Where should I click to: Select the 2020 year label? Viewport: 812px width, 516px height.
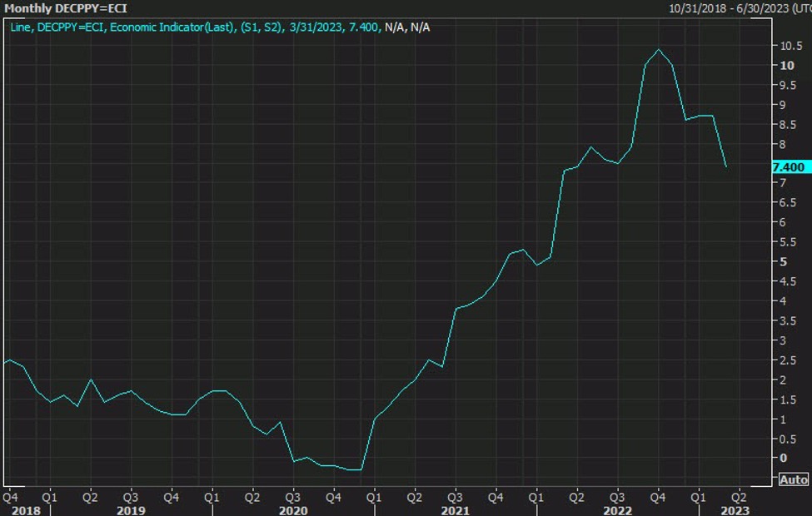click(292, 510)
